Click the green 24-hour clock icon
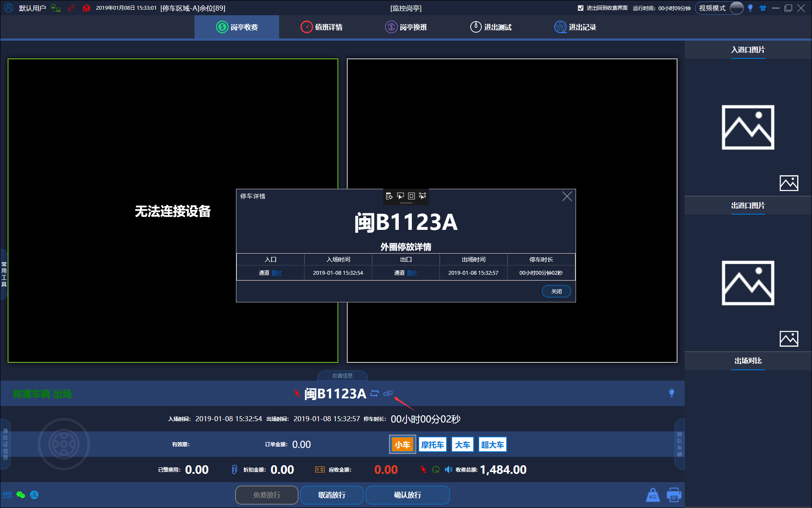 click(436, 469)
